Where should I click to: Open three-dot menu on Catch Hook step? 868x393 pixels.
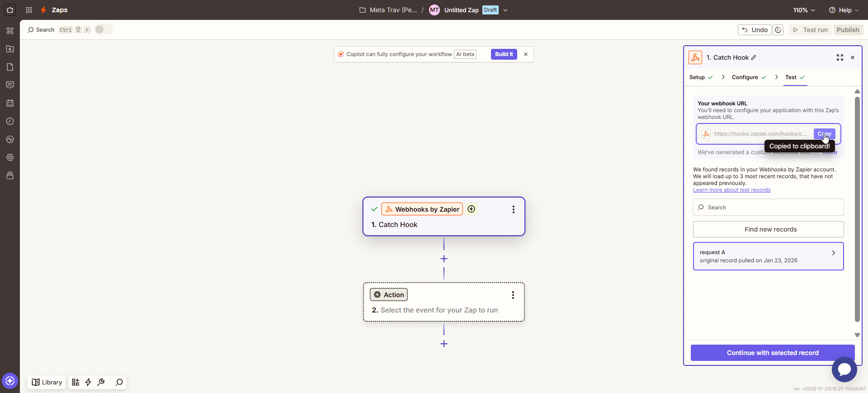pos(514,209)
